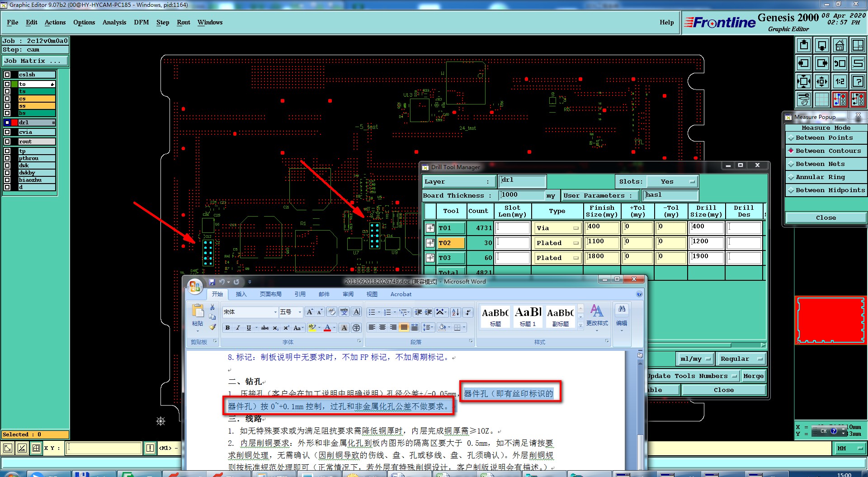The height and width of the screenshot is (477, 868).
Task: Open the T01 Via type dropdown
Action: [557, 228]
